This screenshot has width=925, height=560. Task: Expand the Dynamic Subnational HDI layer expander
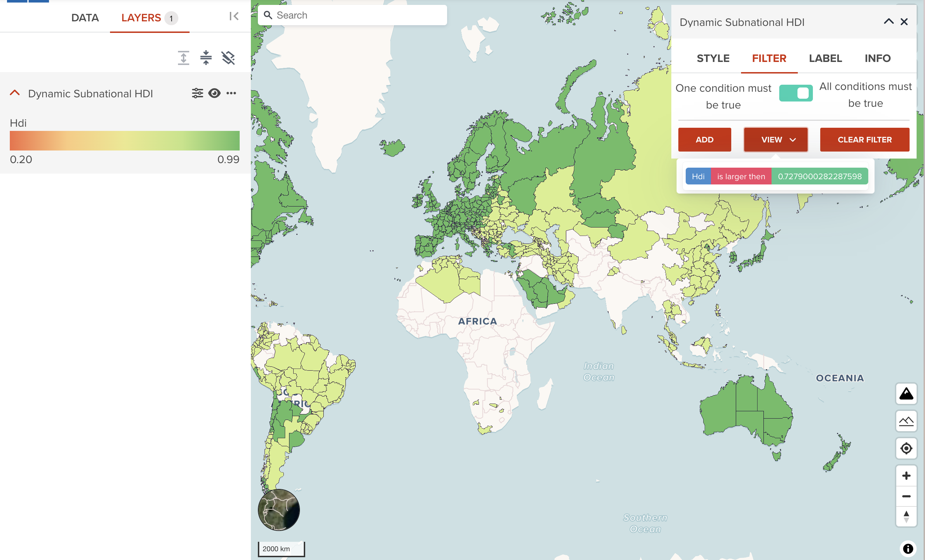[14, 93]
